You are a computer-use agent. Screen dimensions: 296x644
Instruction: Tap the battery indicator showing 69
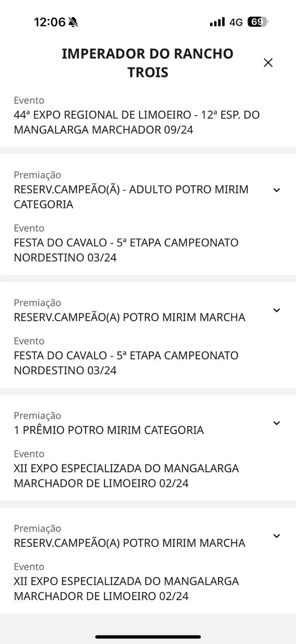[x=259, y=22]
